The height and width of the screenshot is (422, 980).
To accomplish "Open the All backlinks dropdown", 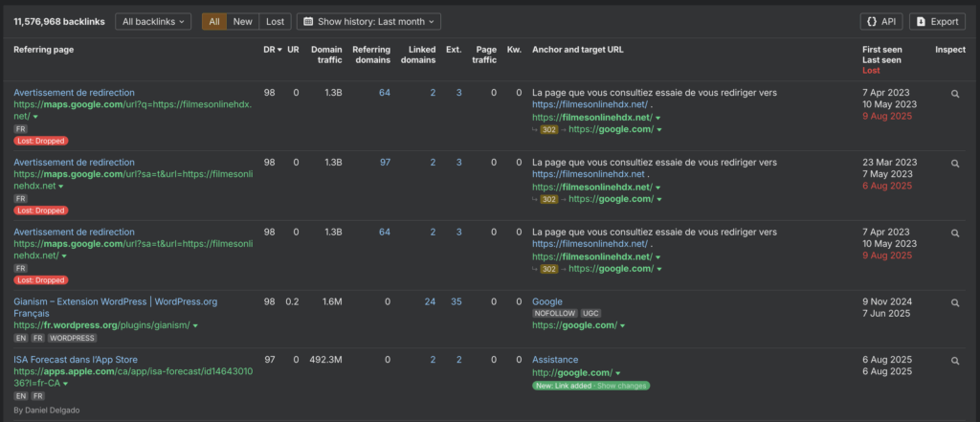I will tap(153, 21).
